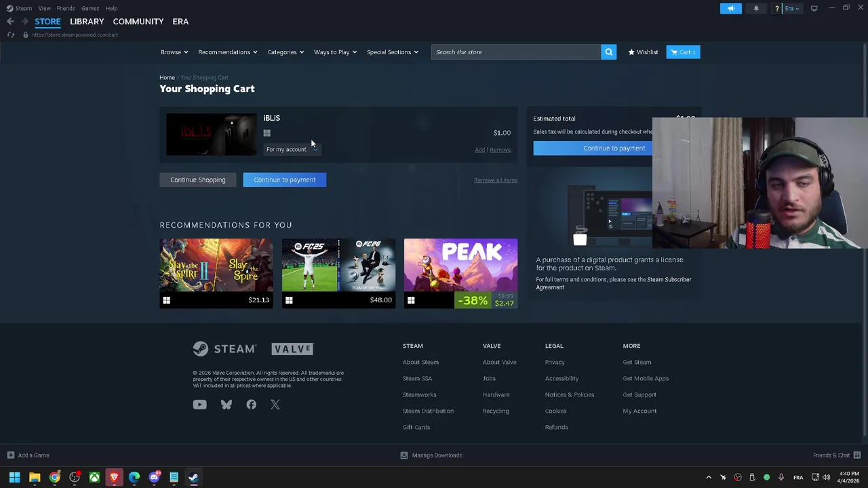Open the Get Support footer link
868x488 pixels.
click(639, 394)
